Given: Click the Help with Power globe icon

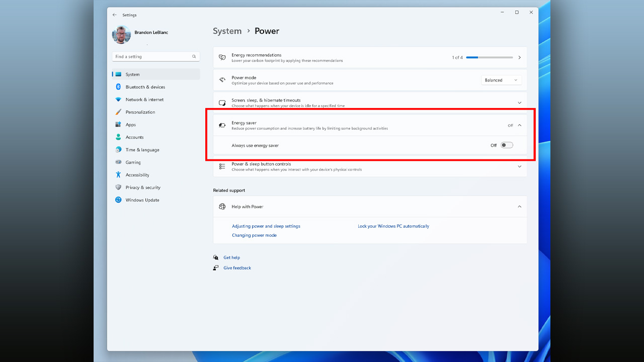Looking at the screenshot, I should click(x=222, y=207).
